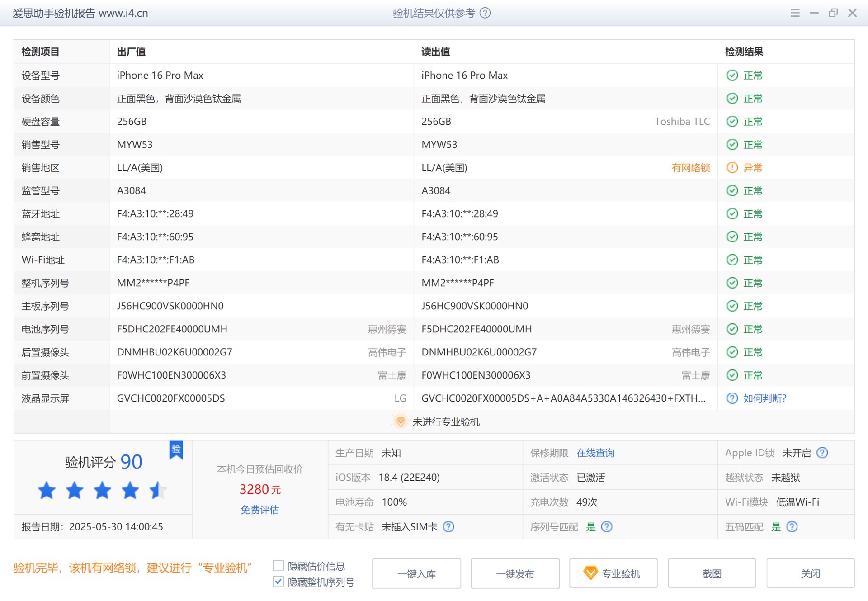The image size is (868, 601).
Task: Click the 验机评分 90 score
Action: [x=104, y=462]
